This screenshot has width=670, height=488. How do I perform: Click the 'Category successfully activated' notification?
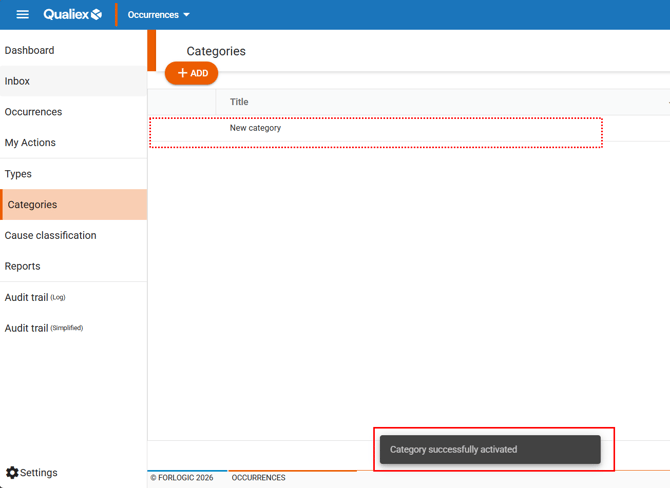pos(490,450)
